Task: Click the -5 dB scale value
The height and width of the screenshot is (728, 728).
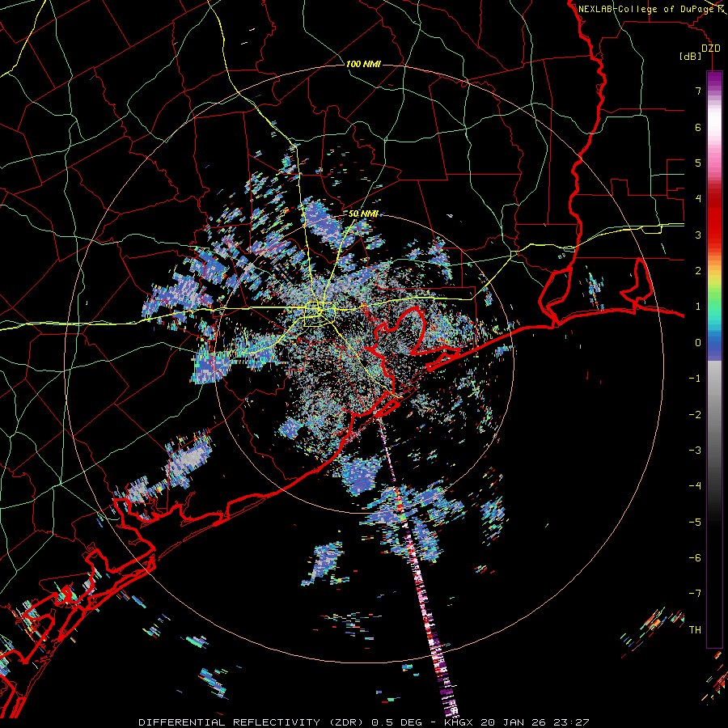Action: [x=695, y=523]
